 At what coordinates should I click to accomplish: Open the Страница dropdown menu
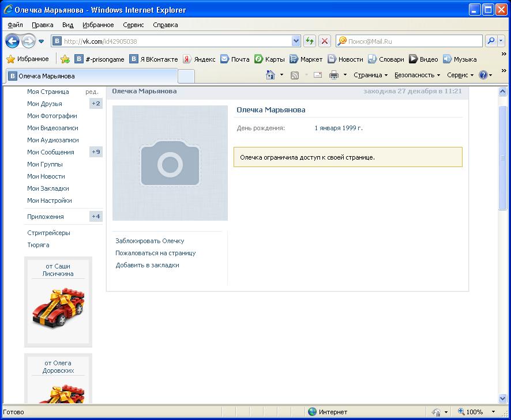click(371, 75)
